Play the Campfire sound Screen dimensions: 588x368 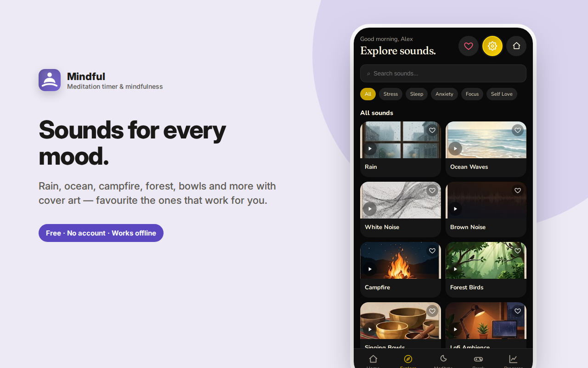(370, 269)
